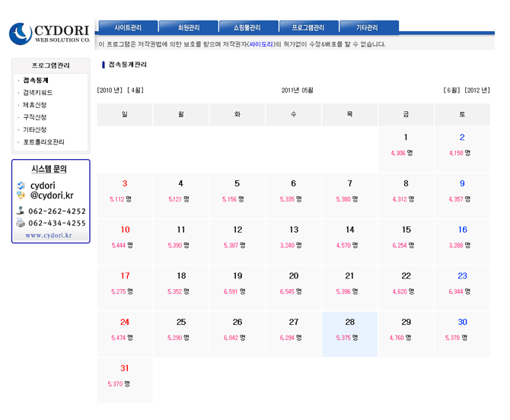The width and height of the screenshot is (510, 420).
Task: Click the cydori messenger icon
Action: [21, 185]
